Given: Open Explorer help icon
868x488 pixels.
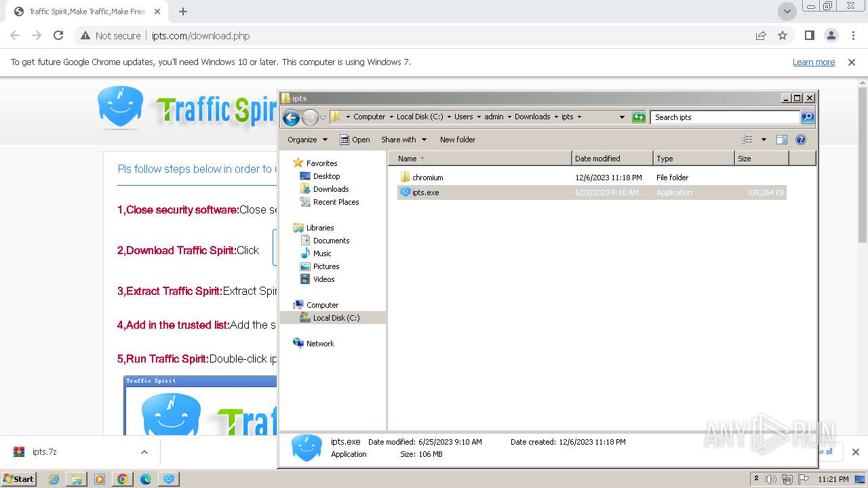Looking at the screenshot, I should click(801, 140).
